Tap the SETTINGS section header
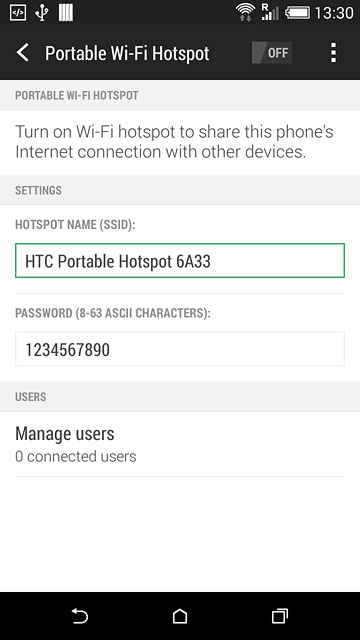The image size is (360, 640). coord(38,190)
